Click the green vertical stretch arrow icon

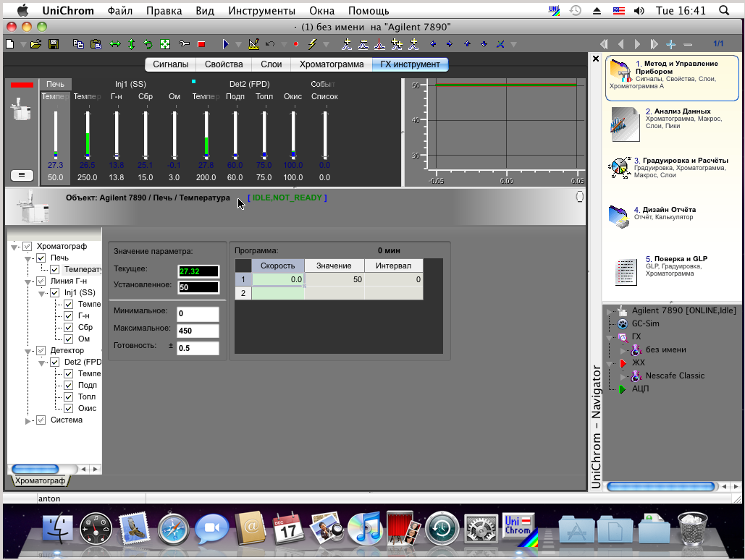coord(132,44)
